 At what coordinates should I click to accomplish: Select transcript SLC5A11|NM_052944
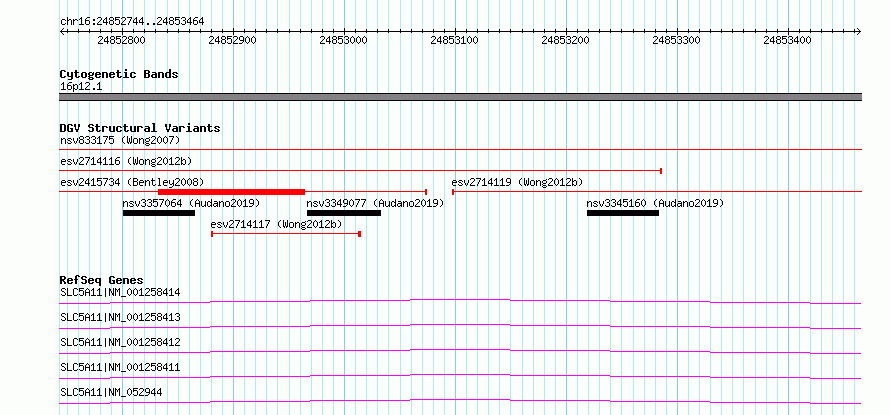(113, 392)
